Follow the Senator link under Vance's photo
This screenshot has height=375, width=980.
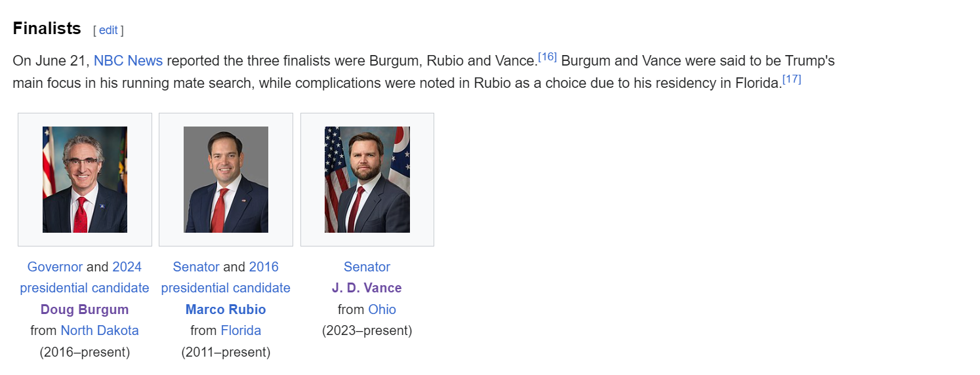[x=367, y=267]
